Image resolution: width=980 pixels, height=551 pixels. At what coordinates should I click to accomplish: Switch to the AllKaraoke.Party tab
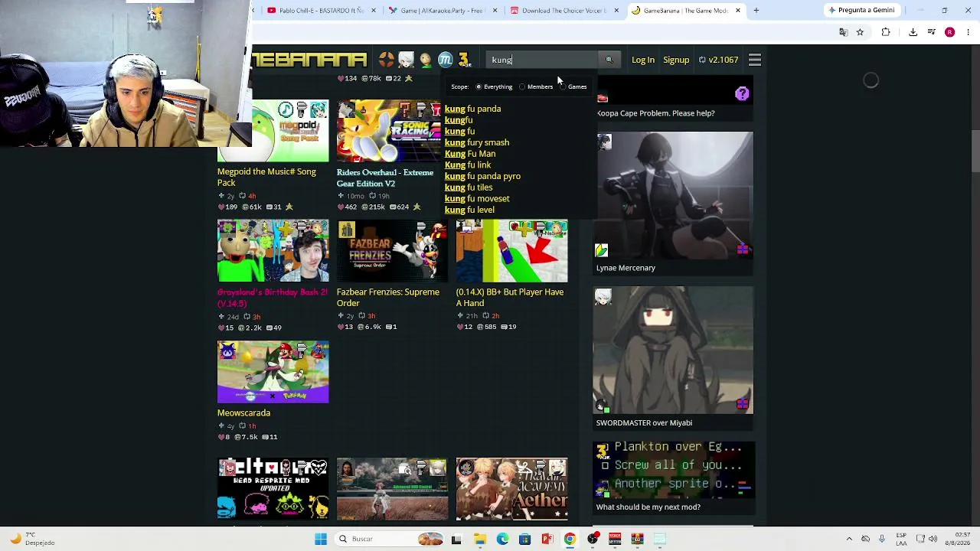coord(441,11)
